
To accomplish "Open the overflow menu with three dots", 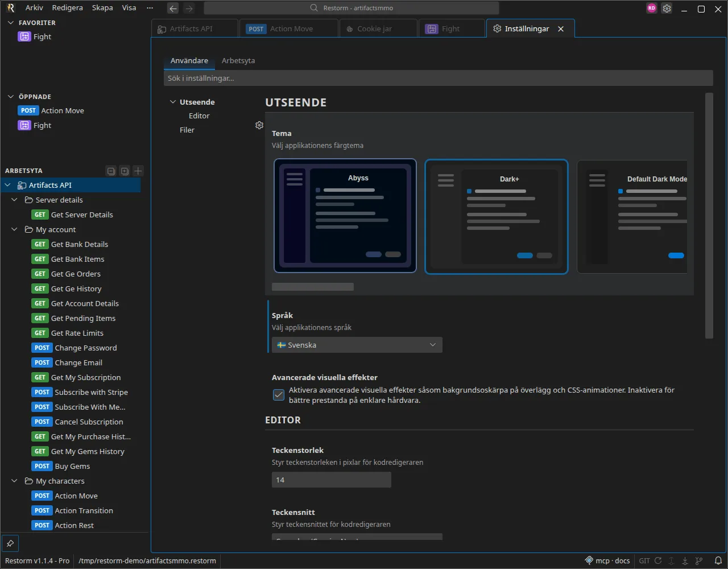I will pyautogui.click(x=150, y=8).
